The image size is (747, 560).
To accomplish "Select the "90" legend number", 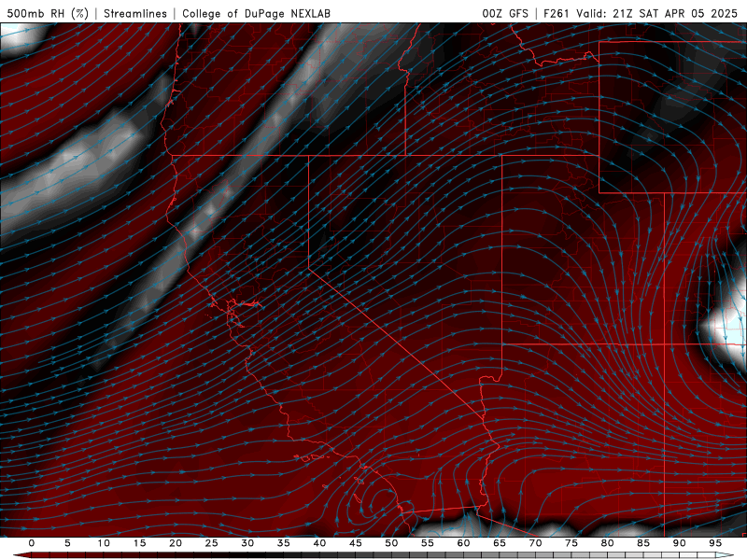I will 680,543.
